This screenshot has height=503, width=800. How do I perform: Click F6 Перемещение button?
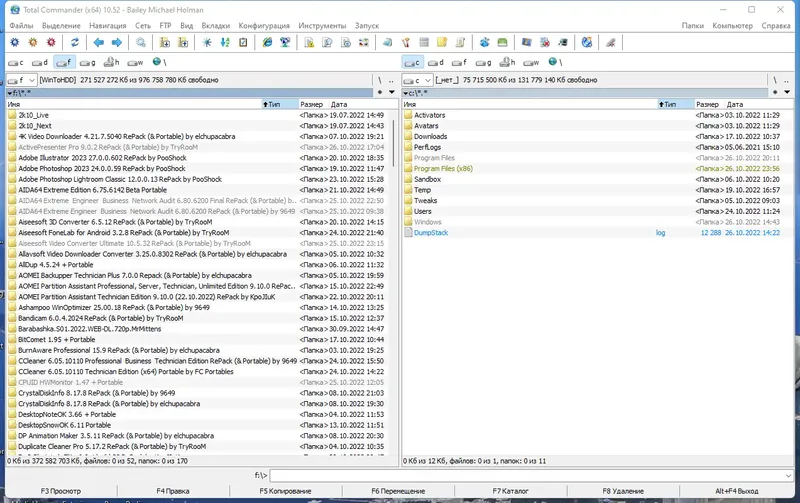(398, 491)
